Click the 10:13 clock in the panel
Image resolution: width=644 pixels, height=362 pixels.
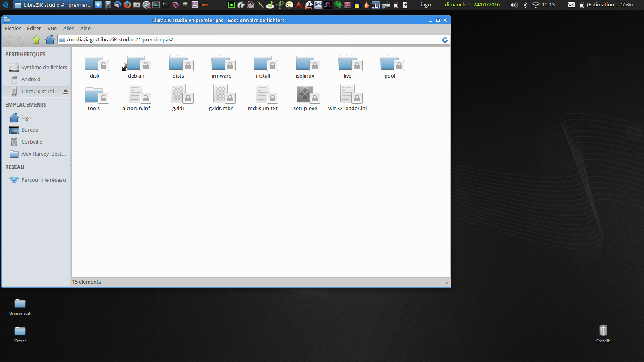548,5
